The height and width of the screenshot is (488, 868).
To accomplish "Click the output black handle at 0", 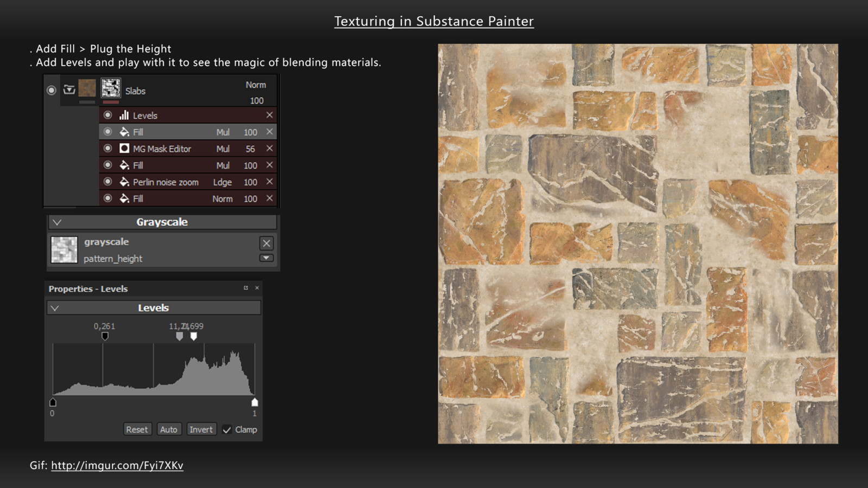I will pos(53,402).
